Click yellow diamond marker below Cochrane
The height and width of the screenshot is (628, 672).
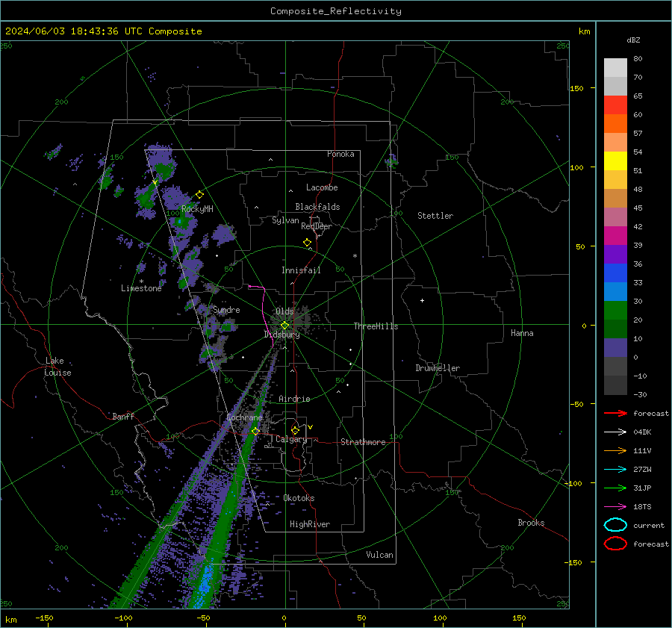(255, 432)
